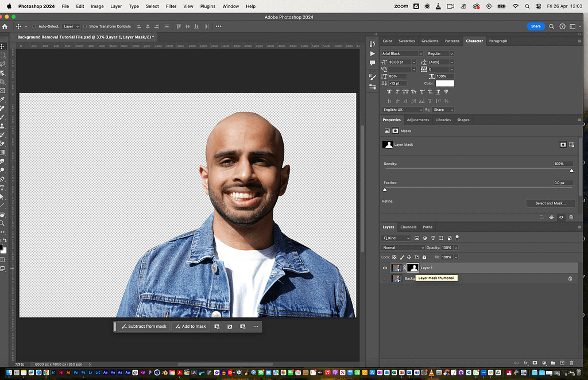
Task: Click Subtract from mask button
Action: coord(144,327)
